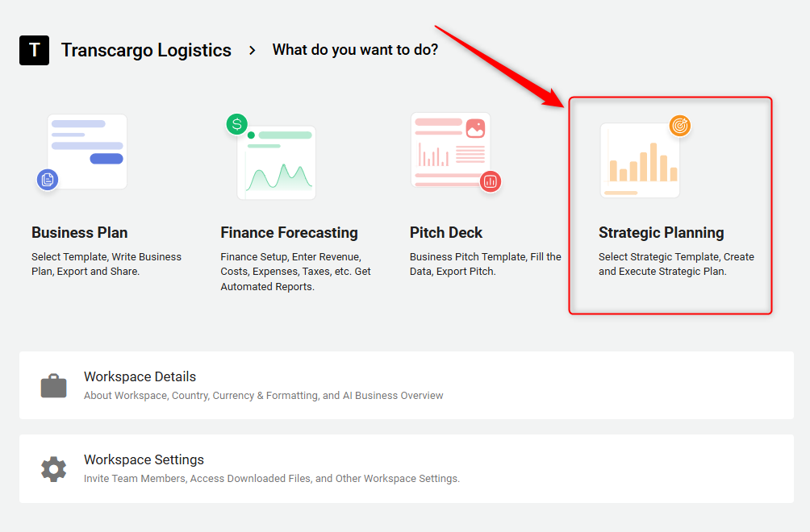Click the green dollar sign badge
The height and width of the screenshot is (532, 810).
[x=236, y=124]
